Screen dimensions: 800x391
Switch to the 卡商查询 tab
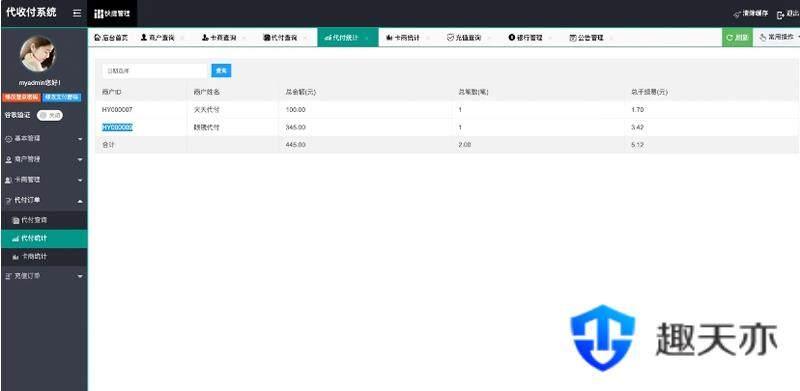[x=219, y=38]
